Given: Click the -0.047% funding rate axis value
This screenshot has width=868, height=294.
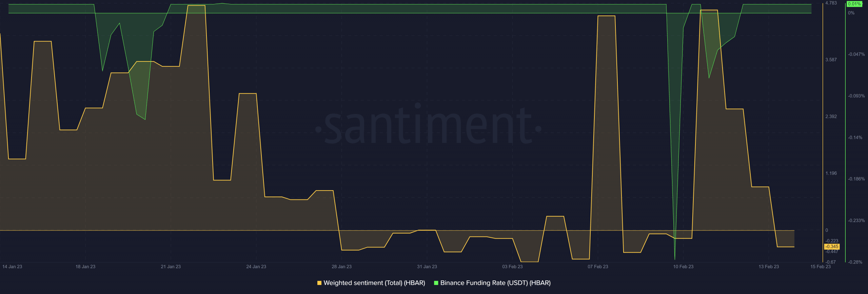Looking at the screenshot, I should [x=856, y=54].
